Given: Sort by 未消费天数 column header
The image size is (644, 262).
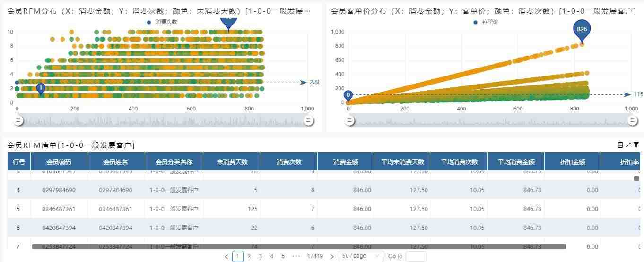Looking at the screenshot, I should tap(232, 162).
